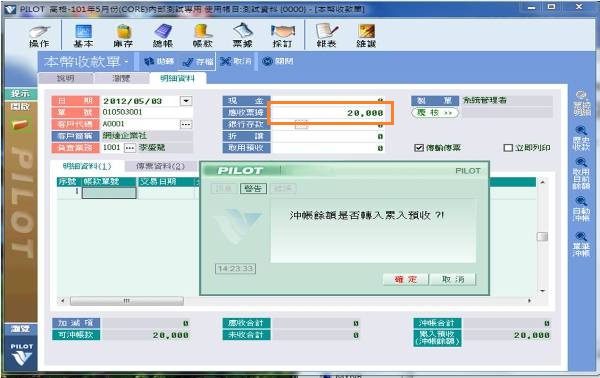
Task: Toggle the 傳輸傳票 checkbox
Action: click(x=419, y=148)
